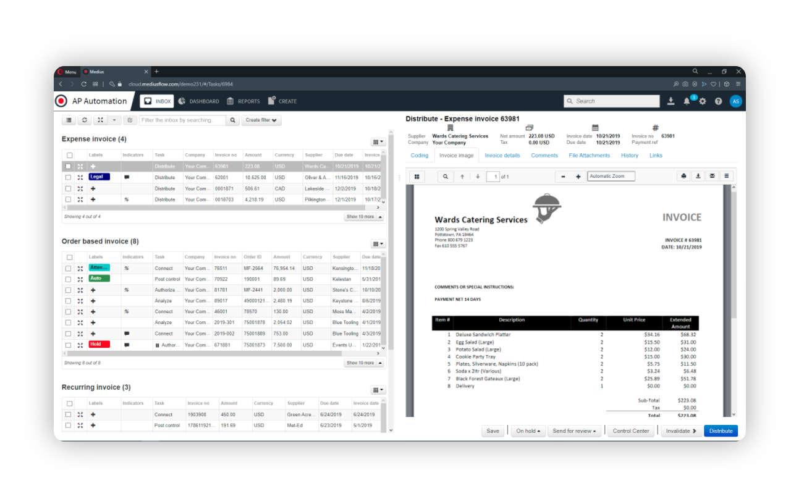The width and height of the screenshot is (812, 504).
Task: Select all expense invoices with the header checkbox
Action: tap(69, 156)
